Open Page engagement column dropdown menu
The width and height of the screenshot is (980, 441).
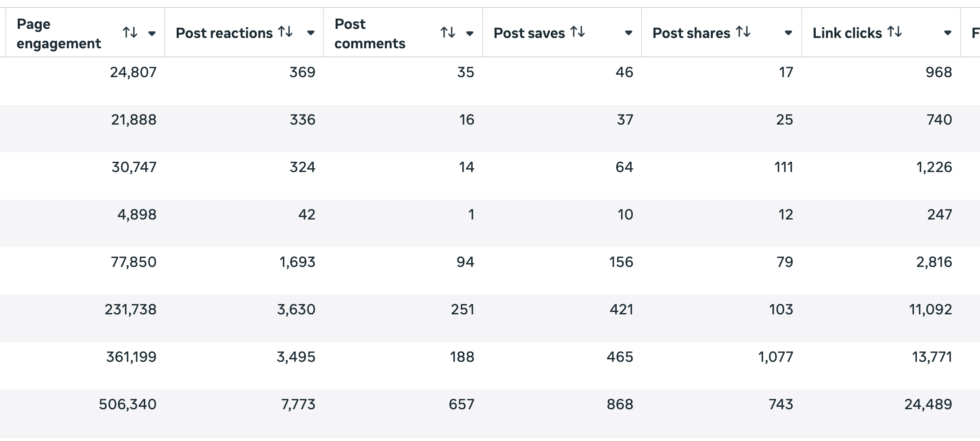[x=152, y=33]
